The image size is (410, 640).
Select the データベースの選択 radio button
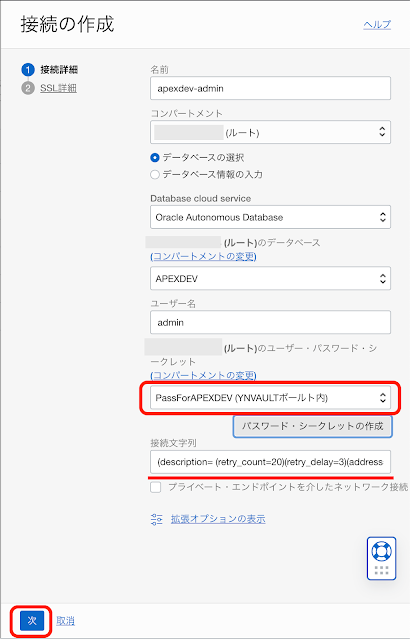click(x=155, y=158)
